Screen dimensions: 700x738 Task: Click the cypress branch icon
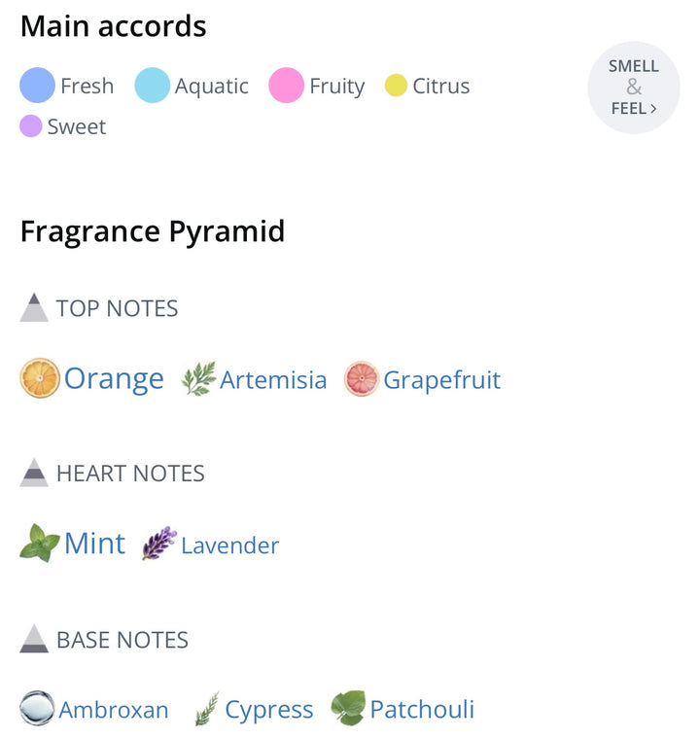[207, 709]
